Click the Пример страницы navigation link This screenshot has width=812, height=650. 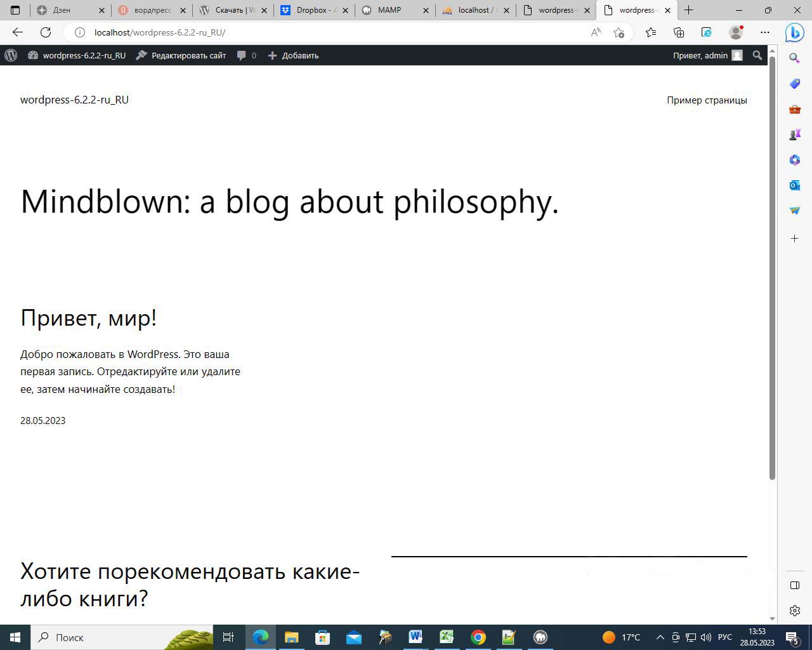[x=707, y=100]
